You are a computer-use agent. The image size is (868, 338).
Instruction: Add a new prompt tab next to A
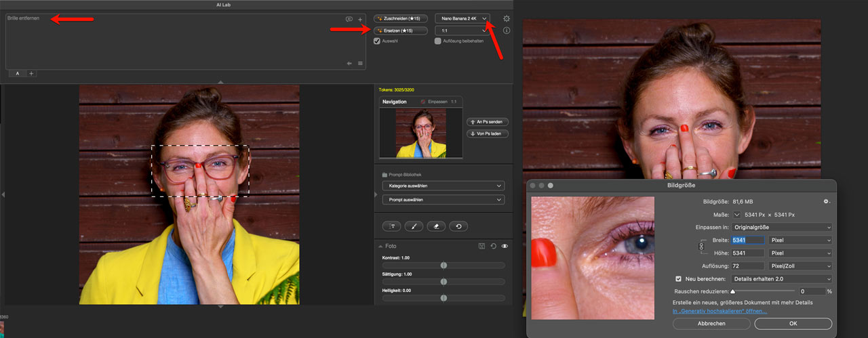click(31, 73)
